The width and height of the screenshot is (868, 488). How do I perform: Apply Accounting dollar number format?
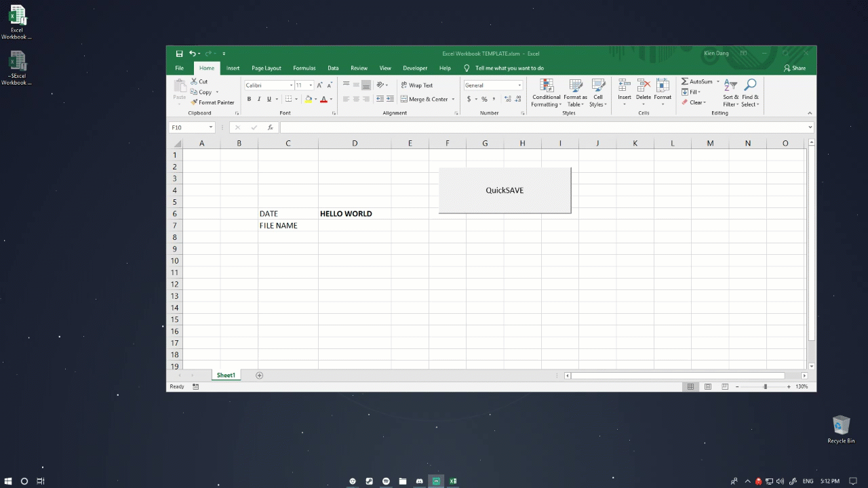point(468,99)
